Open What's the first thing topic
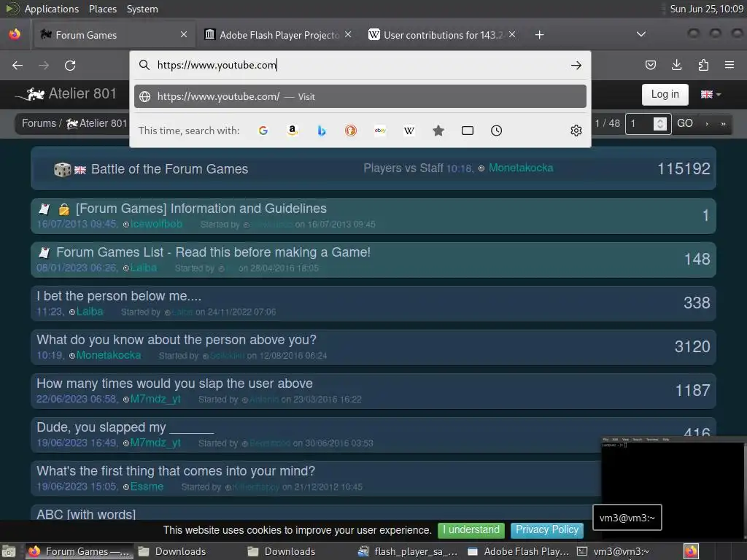Image resolution: width=747 pixels, height=560 pixels. click(x=176, y=472)
